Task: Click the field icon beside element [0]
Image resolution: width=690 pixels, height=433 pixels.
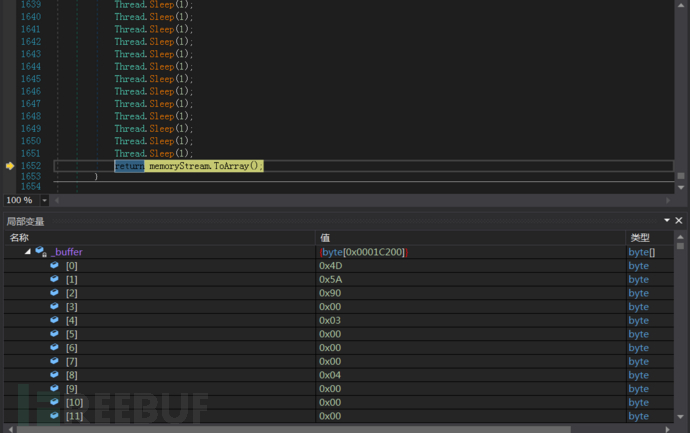Action: point(55,266)
